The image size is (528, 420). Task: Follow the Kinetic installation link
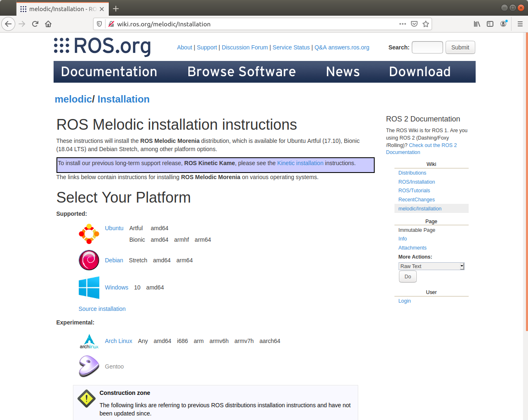[x=300, y=163]
